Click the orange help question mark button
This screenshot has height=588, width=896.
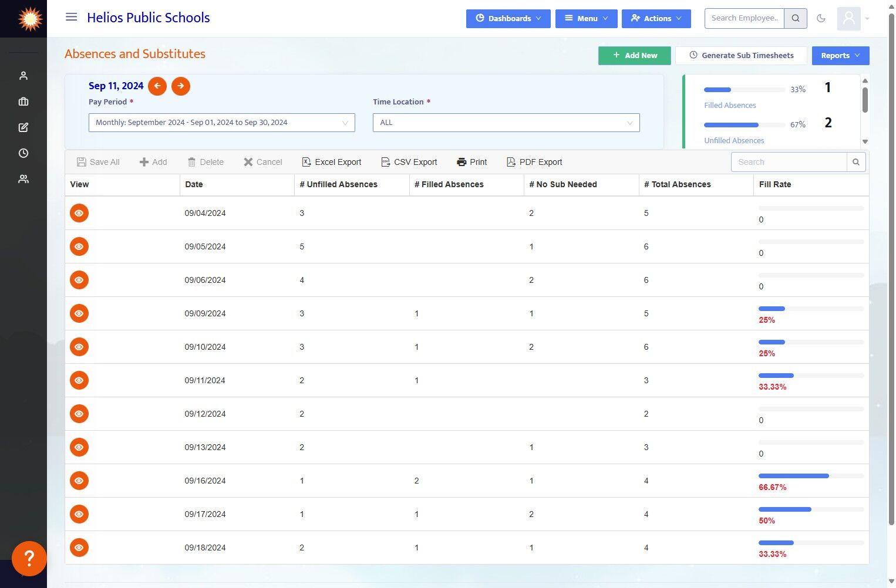coord(29,558)
